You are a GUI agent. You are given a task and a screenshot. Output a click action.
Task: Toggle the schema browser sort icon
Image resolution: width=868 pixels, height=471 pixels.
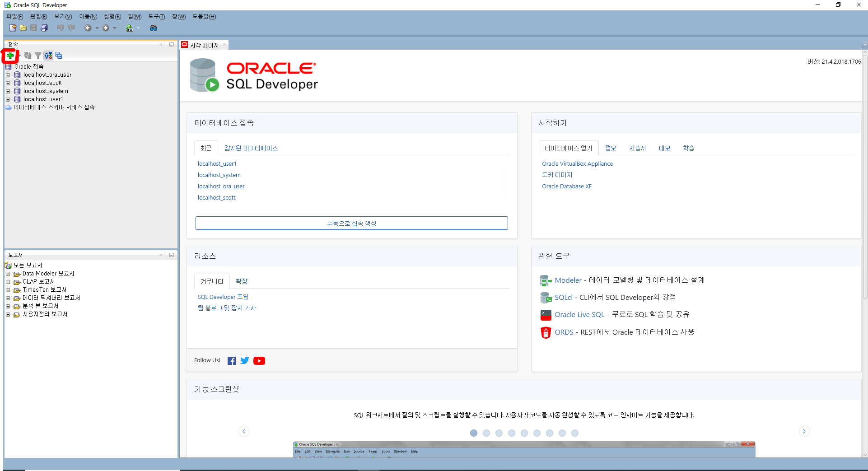pyautogui.click(x=48, y=56)
